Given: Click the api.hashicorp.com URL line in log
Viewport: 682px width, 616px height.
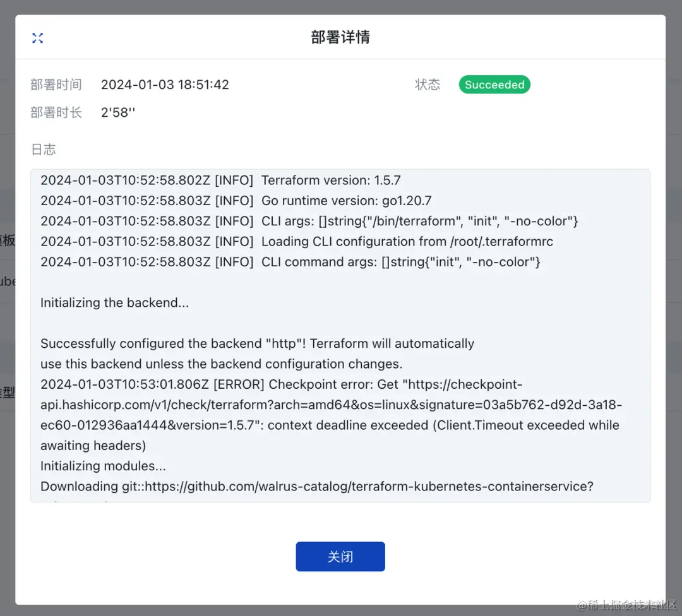Looking at the screenshot, I should coord(331,405).
